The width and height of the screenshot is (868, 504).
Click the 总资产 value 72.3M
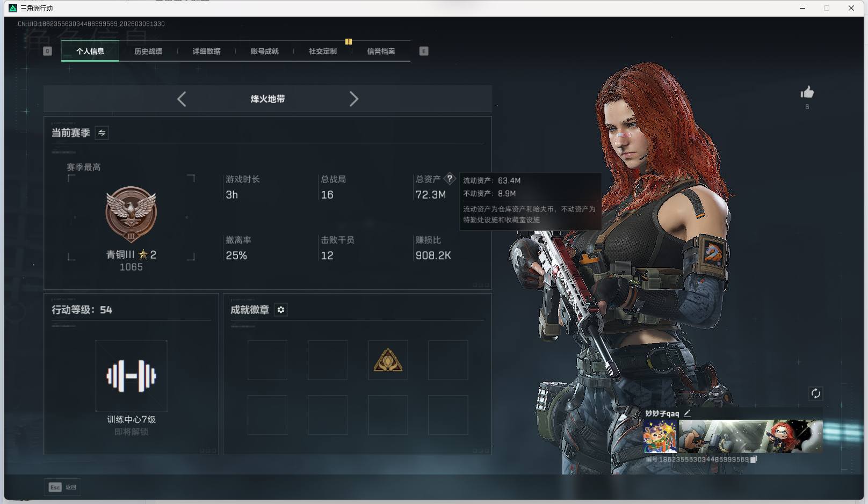click(431, 195)
